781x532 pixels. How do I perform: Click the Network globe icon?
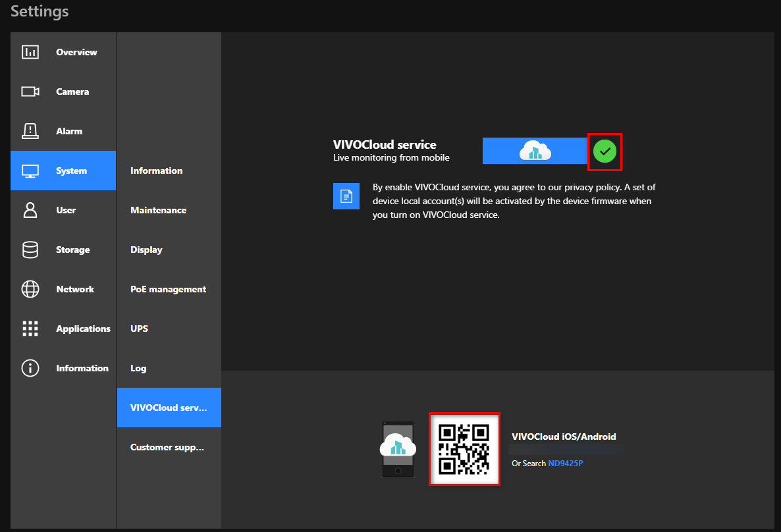(x=30, y=289)
